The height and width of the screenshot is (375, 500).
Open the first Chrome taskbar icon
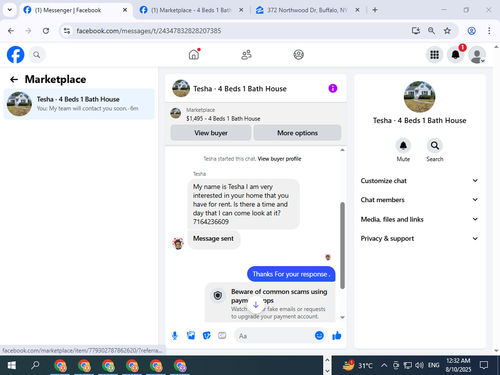pyautogui.click(x=60, y=366)
